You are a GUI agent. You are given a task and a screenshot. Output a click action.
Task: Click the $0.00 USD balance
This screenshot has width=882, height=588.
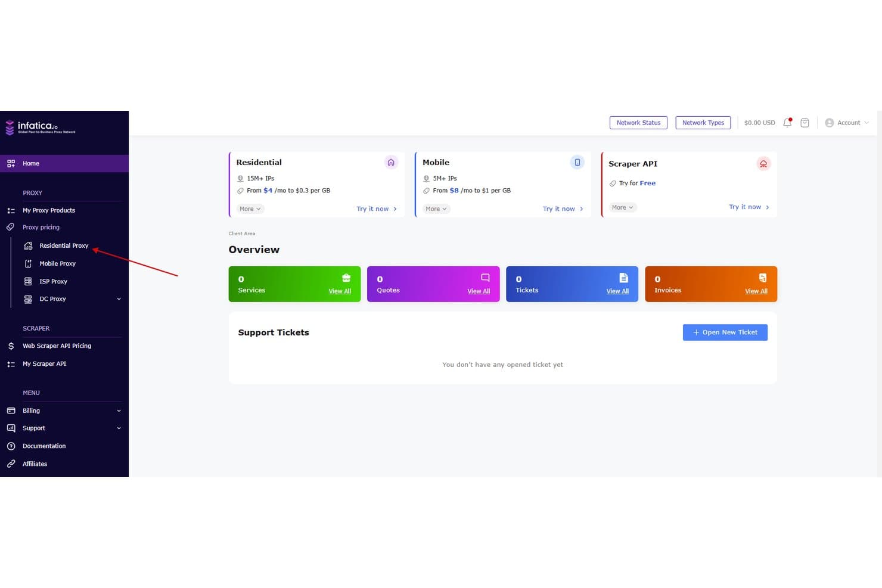coord(759,123)
